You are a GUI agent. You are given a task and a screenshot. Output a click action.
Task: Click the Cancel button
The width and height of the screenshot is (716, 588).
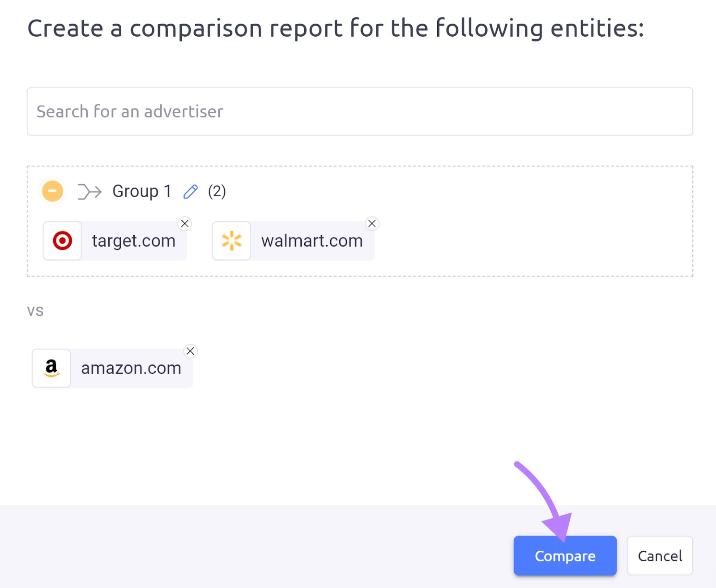tap(660, 556)
